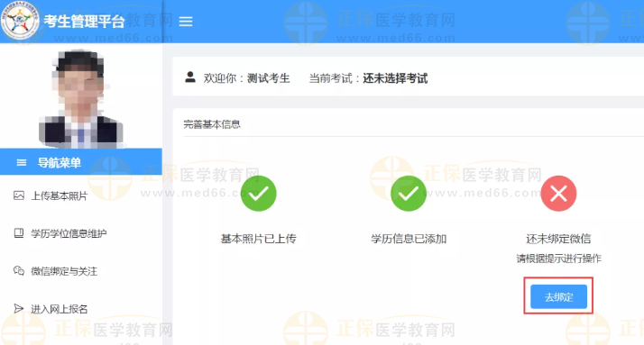Open 学历学位信息维护 menu item
The width and height of the screenshot is (644, 345).
pyautogui.click(x=69, y=233)
